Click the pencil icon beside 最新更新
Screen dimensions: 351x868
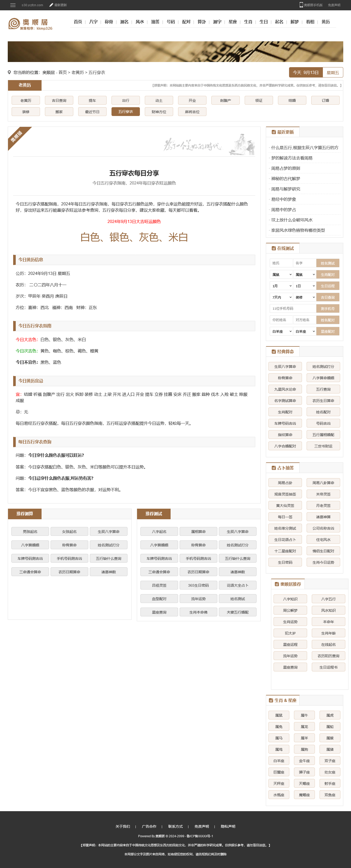tap(51, 5)
